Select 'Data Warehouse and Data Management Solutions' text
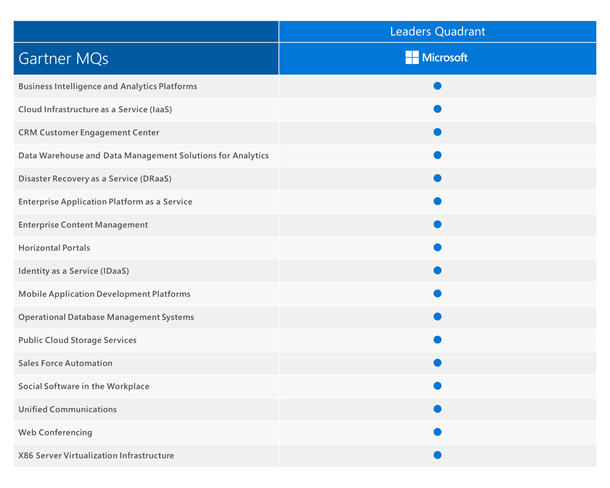This screenshot has width=610, height=488. coord(117,155)
